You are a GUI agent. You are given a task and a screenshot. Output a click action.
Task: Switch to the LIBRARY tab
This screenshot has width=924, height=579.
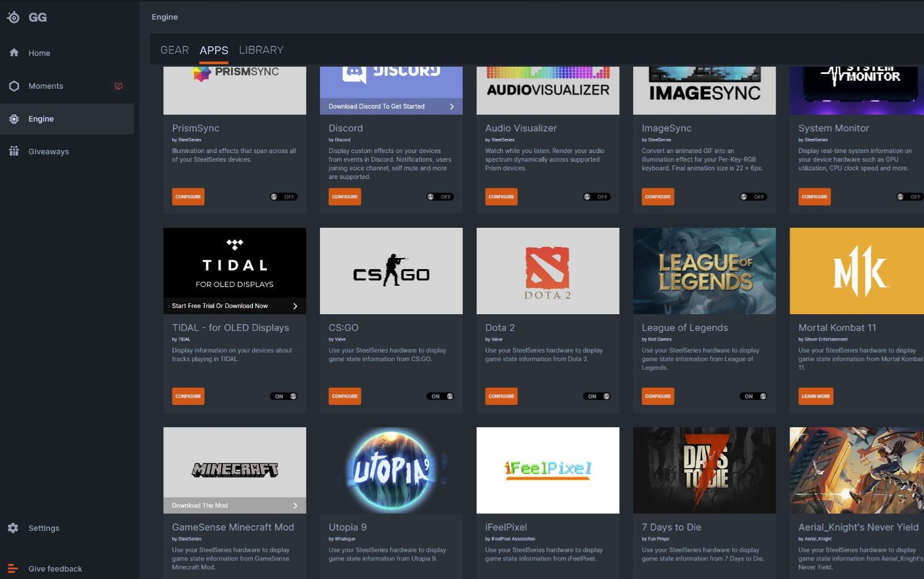click(x=261, y=50)
